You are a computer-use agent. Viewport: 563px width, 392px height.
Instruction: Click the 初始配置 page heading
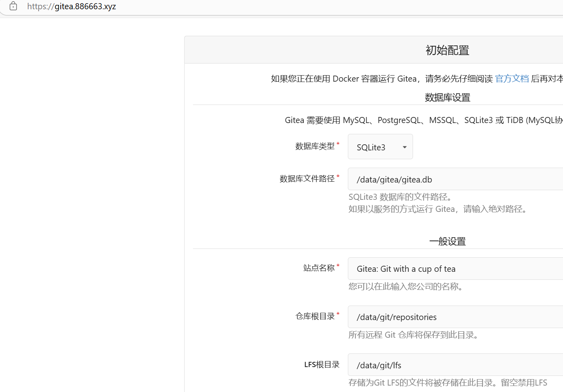447,50
